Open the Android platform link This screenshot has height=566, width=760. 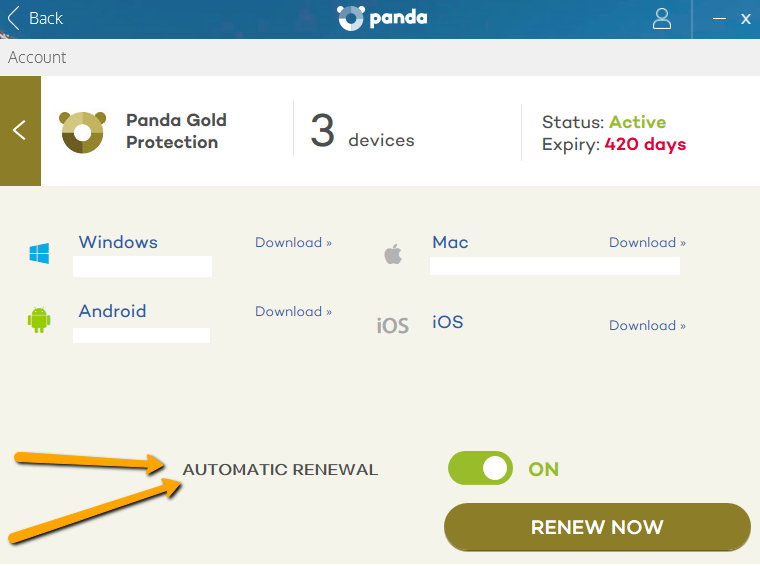point(112,311)
